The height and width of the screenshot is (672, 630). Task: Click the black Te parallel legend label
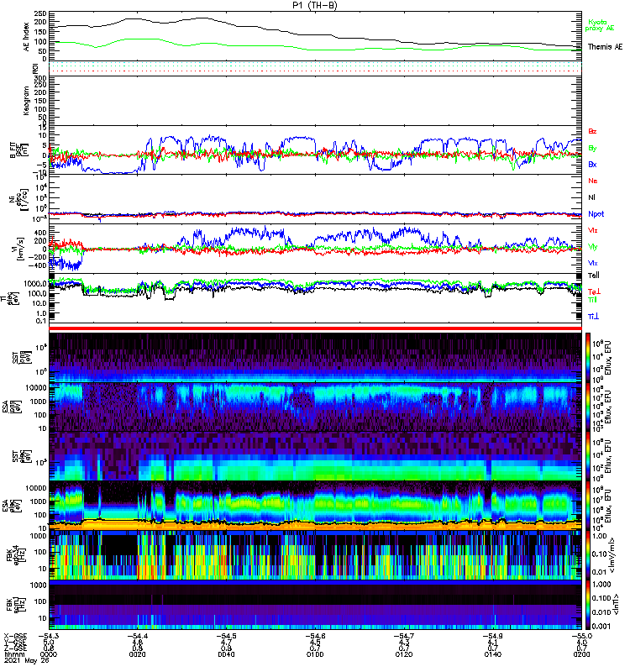(x=594, y=276)
